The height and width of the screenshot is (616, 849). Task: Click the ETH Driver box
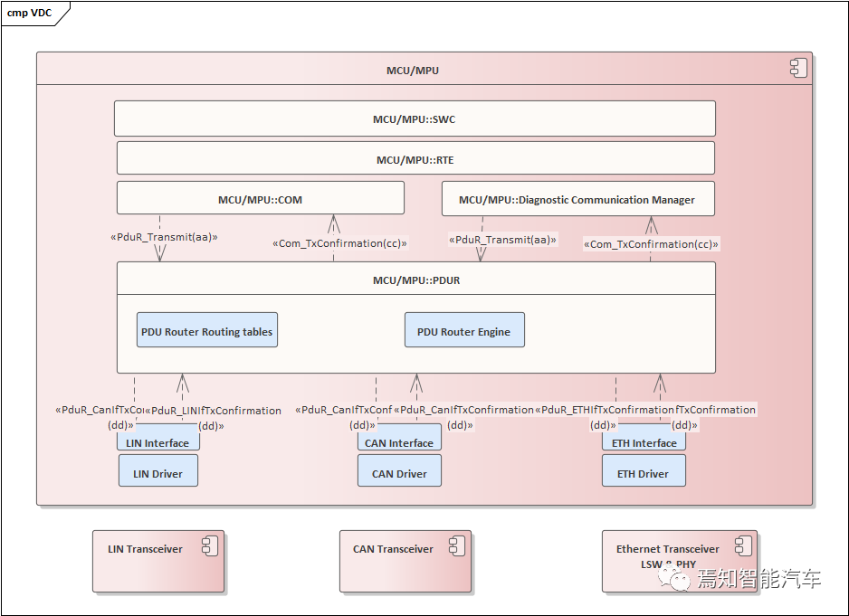[x=644, y=472]
